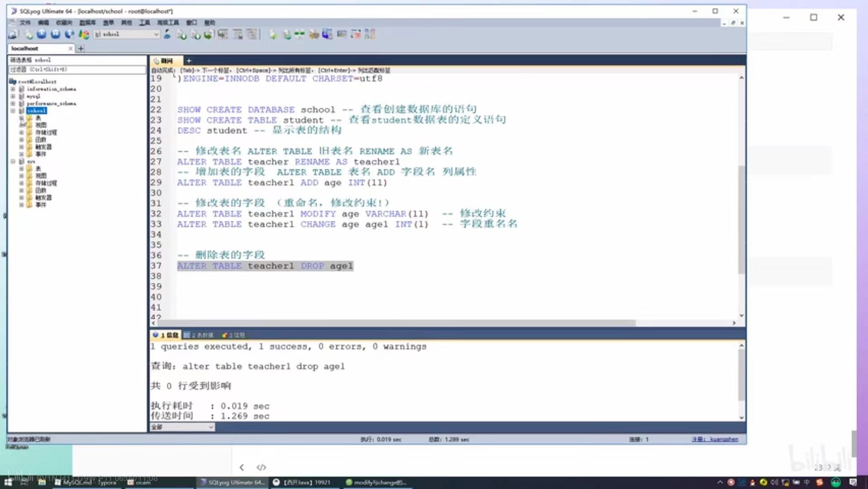Screen dimensions: 868x489
Task: Open the 高级工具 menu
Action: click(x=168, y=23)
